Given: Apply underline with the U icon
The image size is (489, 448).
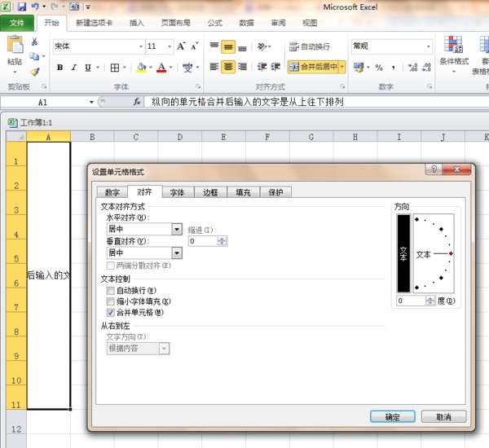Looking at the screenshot, I should click(x=86, y=68).
